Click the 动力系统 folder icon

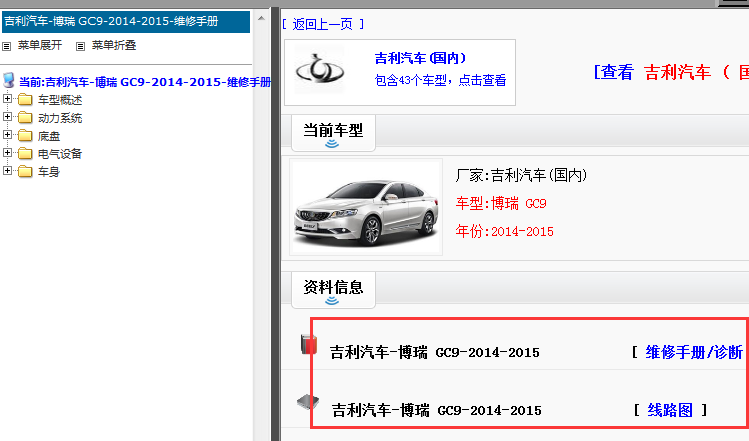point(25,118)
